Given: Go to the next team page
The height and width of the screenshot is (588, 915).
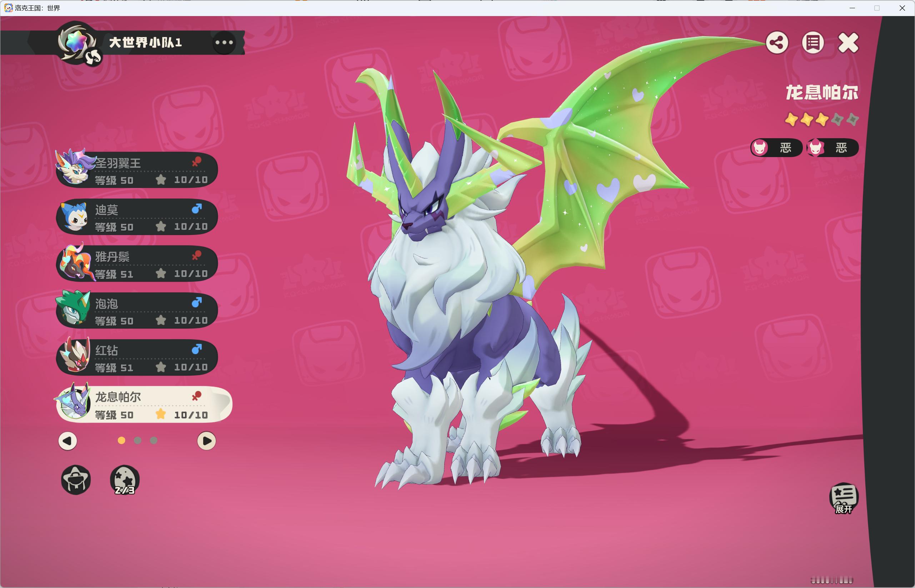Looking at the screenshot, I should [206, 441].
